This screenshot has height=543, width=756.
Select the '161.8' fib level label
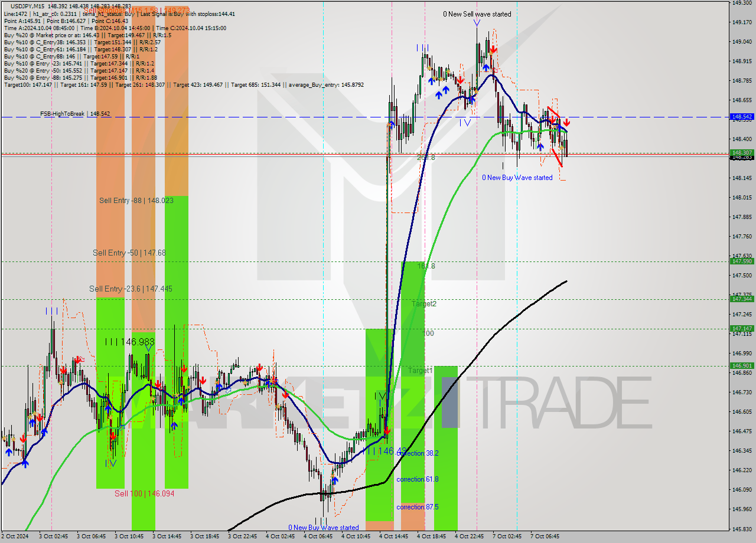pos(426,266)
